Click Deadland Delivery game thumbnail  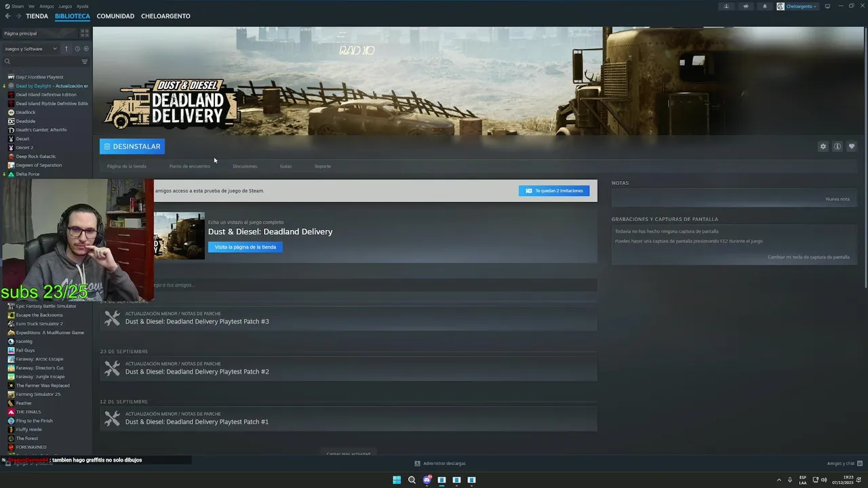[179, 236]
